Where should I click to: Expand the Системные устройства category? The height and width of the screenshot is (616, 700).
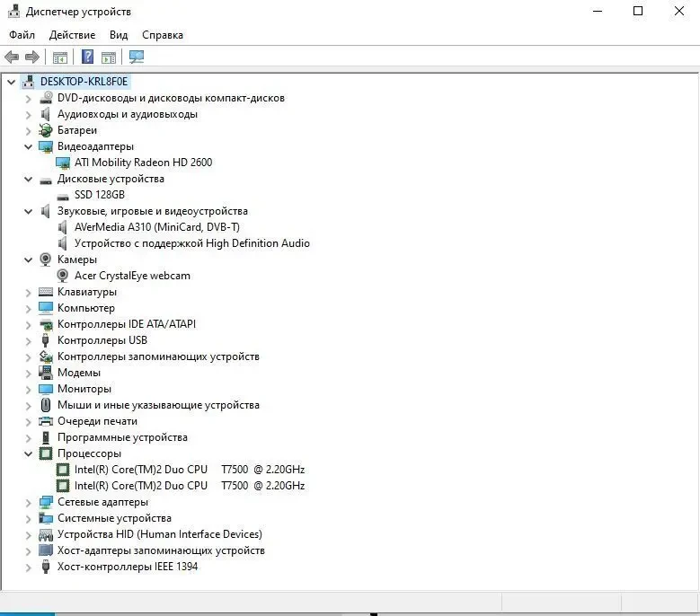[28, 519]
